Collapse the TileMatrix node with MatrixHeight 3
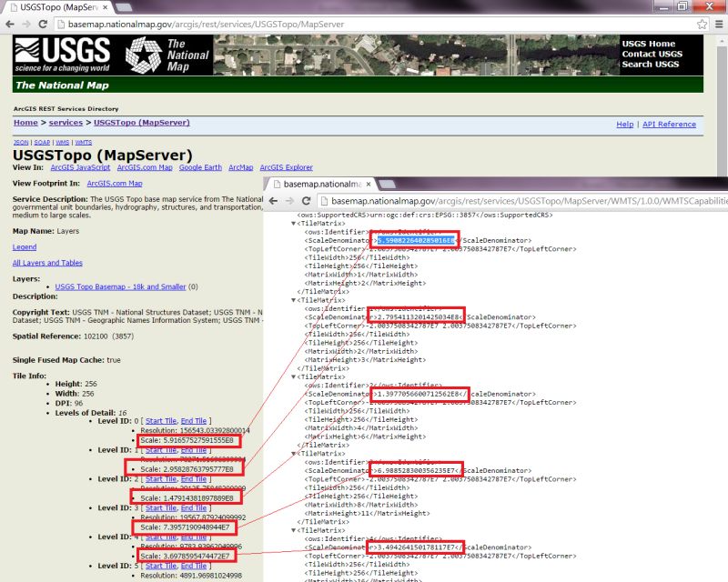 tap(293, 300)
